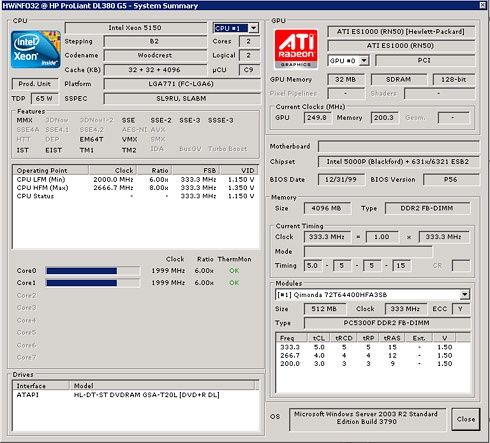Click the B2 stepping field
Viewport: 490px width, 443px height.
(x=155, y=41)
